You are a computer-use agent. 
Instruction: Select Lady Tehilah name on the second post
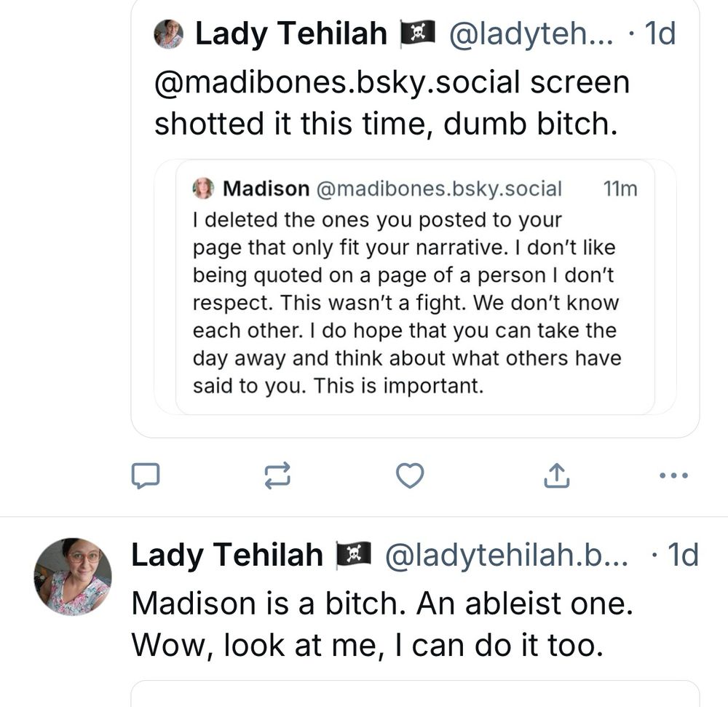[x=227, y=556]
